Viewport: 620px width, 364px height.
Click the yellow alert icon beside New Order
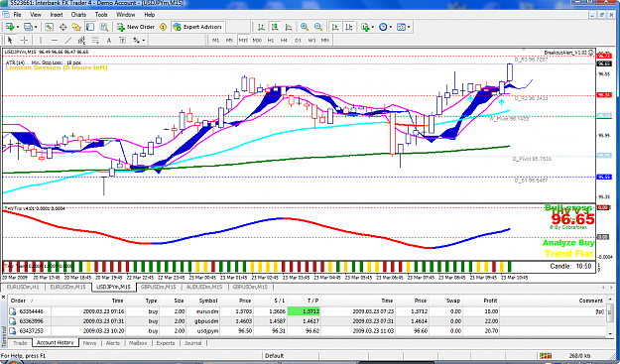[x=163, y=27]
